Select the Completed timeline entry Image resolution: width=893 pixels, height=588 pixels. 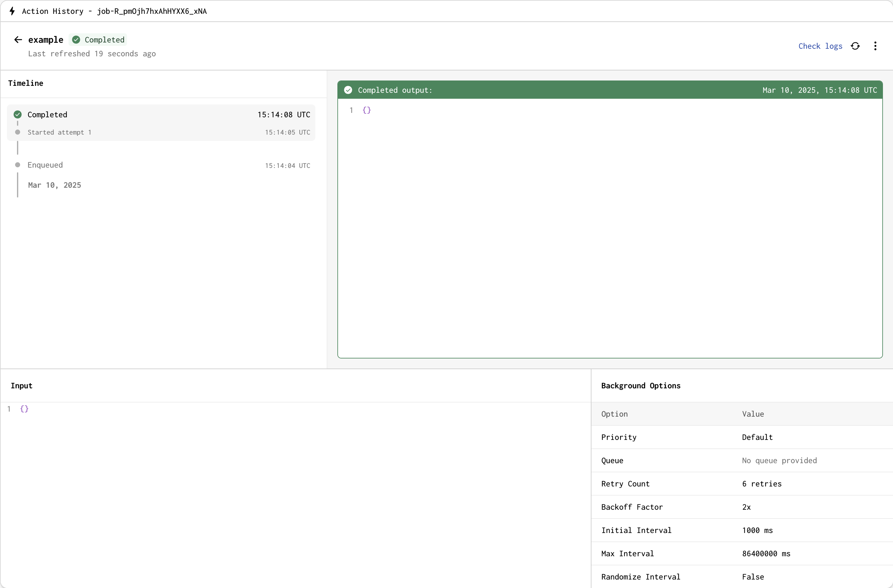pyautogui.click(x=161, y=114)
